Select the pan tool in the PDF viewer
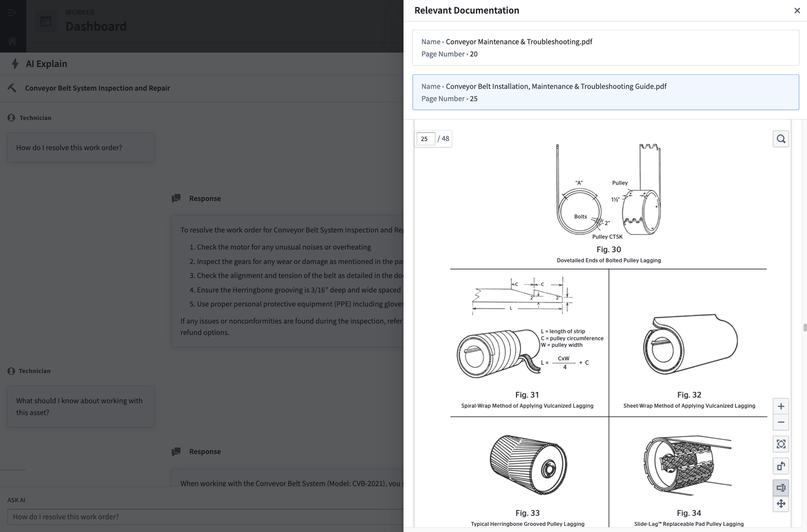The image size is (807, 532). (781, 503)
